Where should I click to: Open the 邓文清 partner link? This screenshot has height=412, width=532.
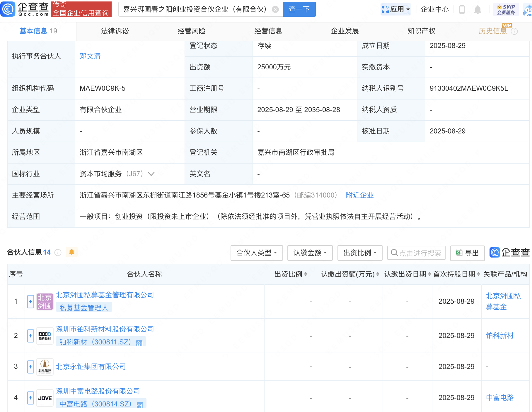(x=90, y=56)
